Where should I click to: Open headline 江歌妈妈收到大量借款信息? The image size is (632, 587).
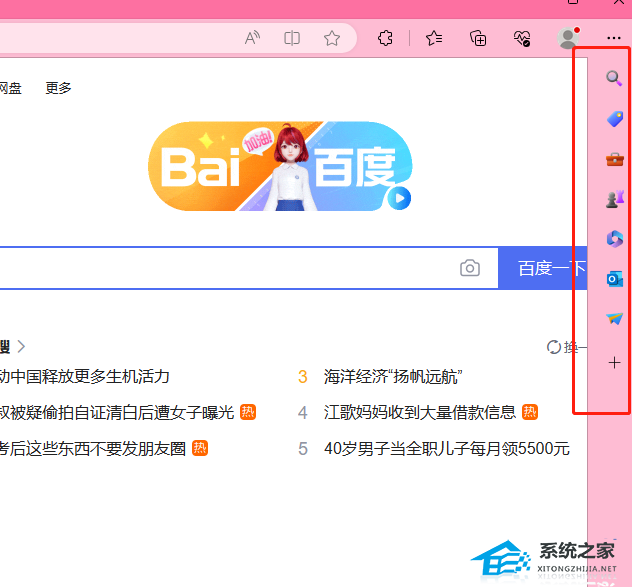420,412
